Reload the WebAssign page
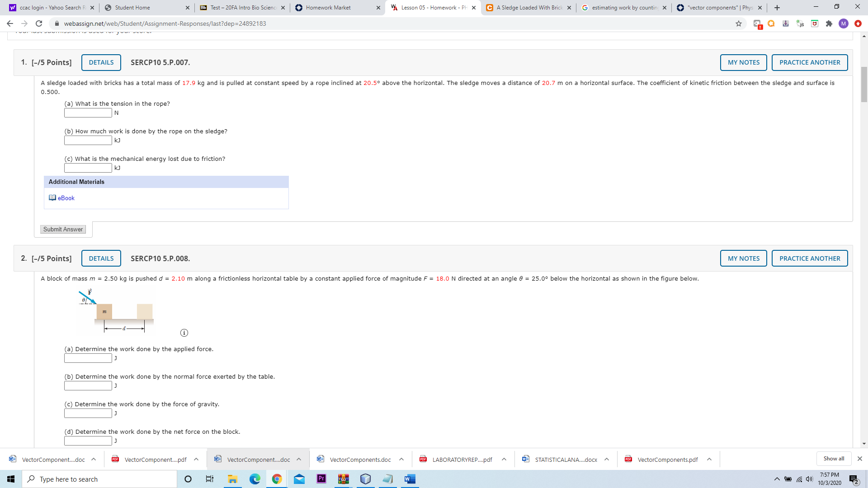The width and height of the screenshot is (868, 488). pos(39,23)
